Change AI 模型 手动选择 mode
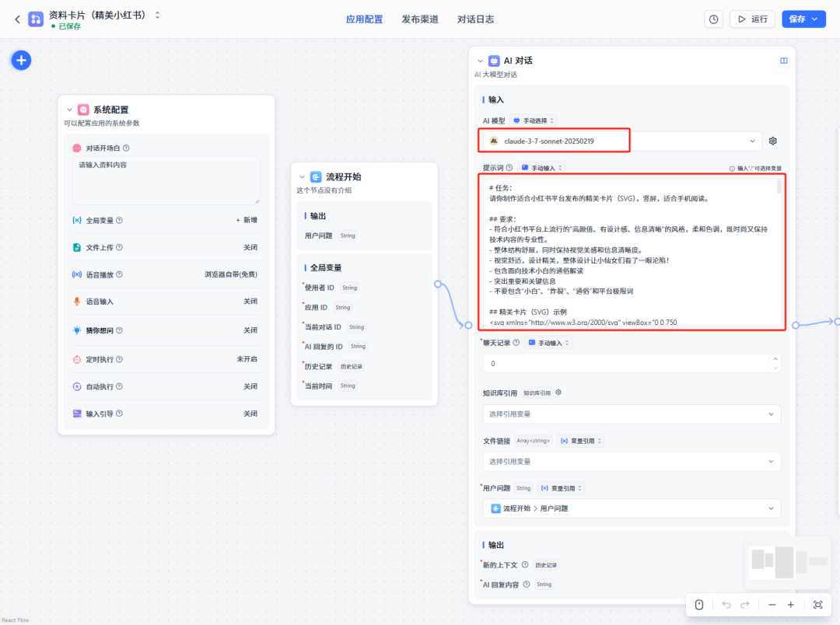The width and height of the screenshot is (840, 625). pyautogui.click(x=534, y=120)
